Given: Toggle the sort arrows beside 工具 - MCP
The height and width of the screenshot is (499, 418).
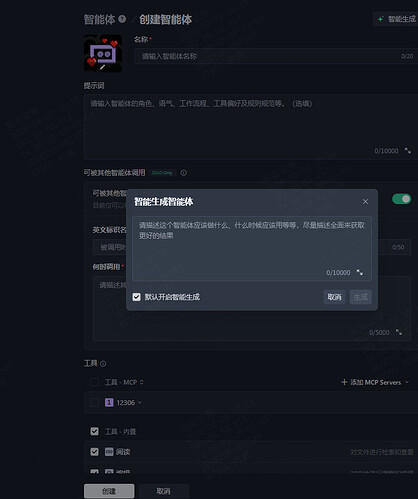Looking at the screenshot, I should coord(142,382).
